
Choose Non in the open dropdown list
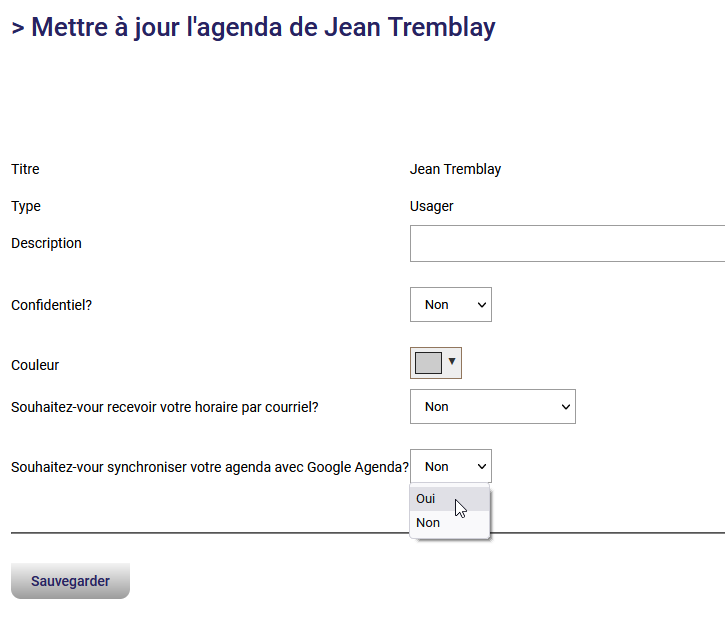pyautogui.click(x=428, y=523)
